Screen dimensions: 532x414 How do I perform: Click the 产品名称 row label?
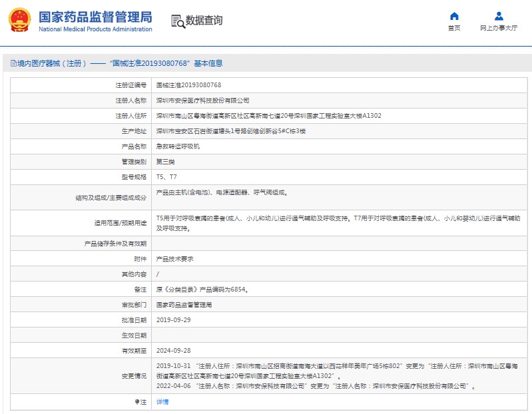(134, 146)
